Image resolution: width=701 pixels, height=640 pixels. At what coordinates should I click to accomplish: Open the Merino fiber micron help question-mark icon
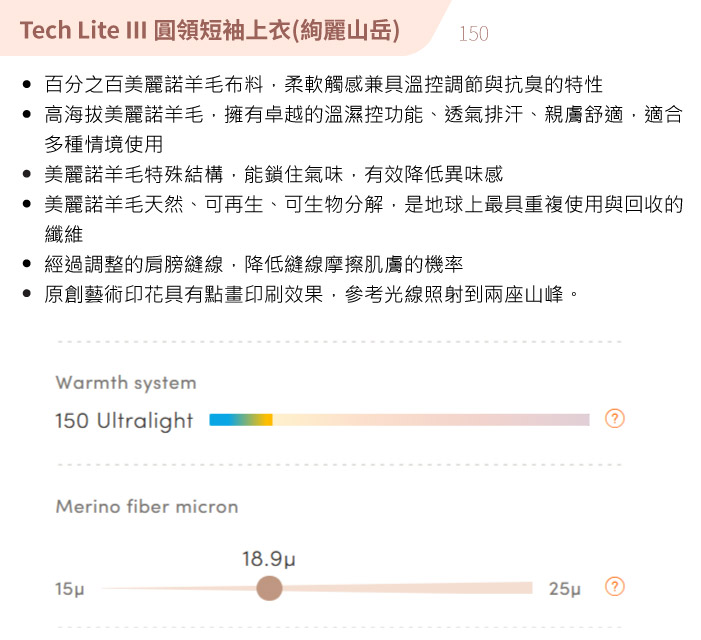[x=614, y=586]
